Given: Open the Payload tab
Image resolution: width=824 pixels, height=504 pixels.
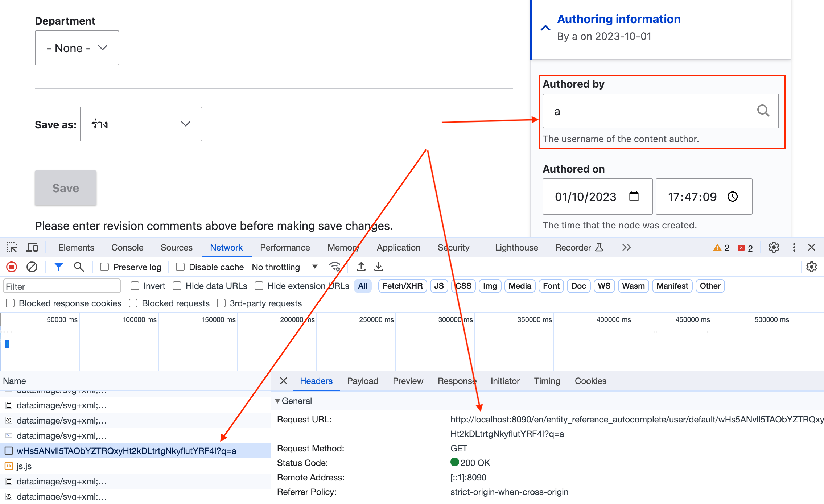Looking at the screenshot, I should click(x=362, y=381).
